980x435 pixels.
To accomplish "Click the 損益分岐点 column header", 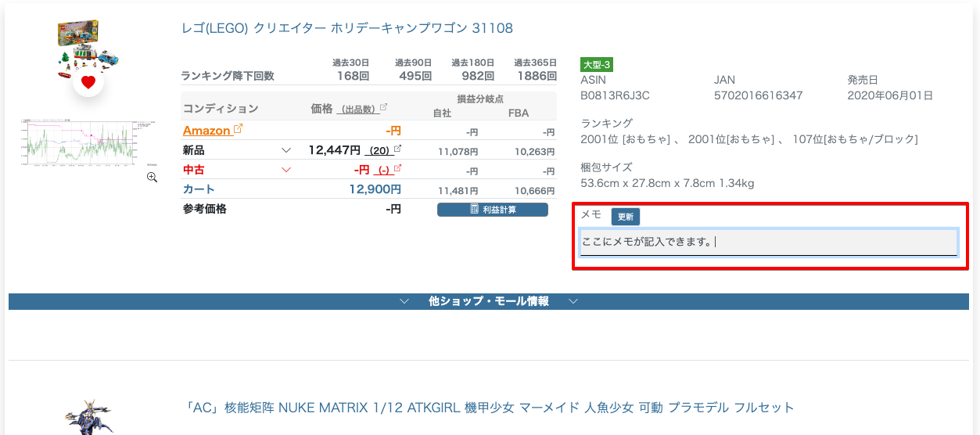I will (480, 99).
